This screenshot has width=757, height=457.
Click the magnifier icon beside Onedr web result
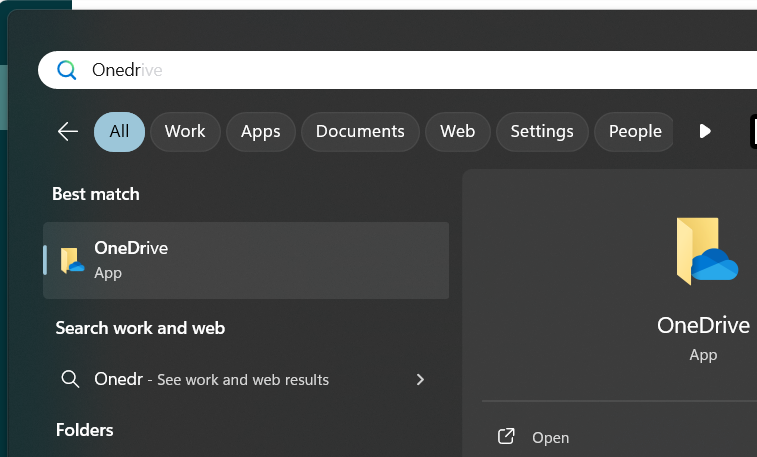click(70, 379)
